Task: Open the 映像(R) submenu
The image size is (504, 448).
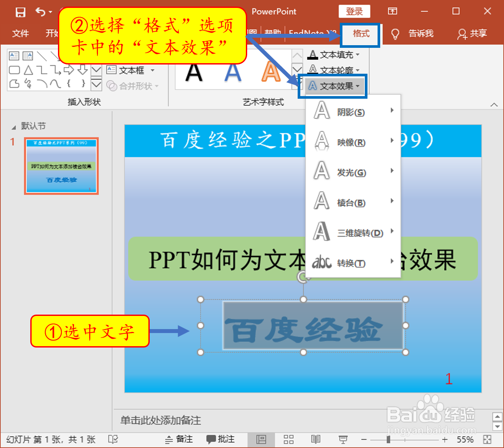Action: [353, 142]
